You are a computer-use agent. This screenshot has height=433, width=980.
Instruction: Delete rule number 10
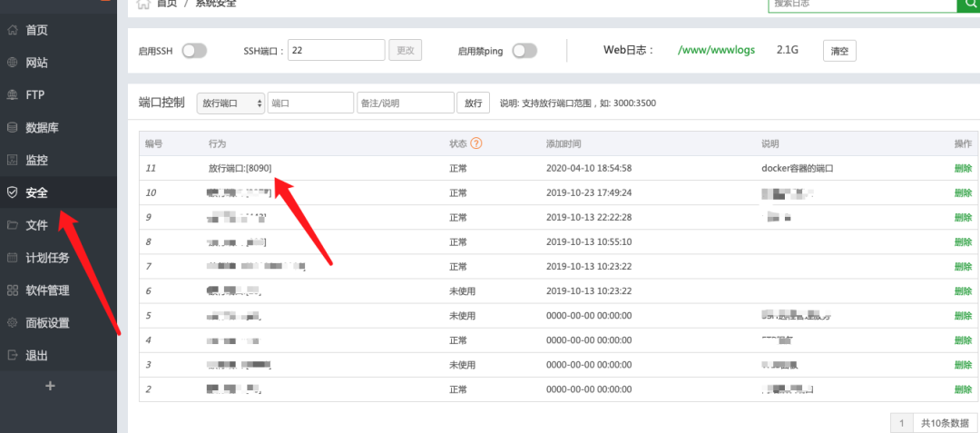(x=963, y=192)
